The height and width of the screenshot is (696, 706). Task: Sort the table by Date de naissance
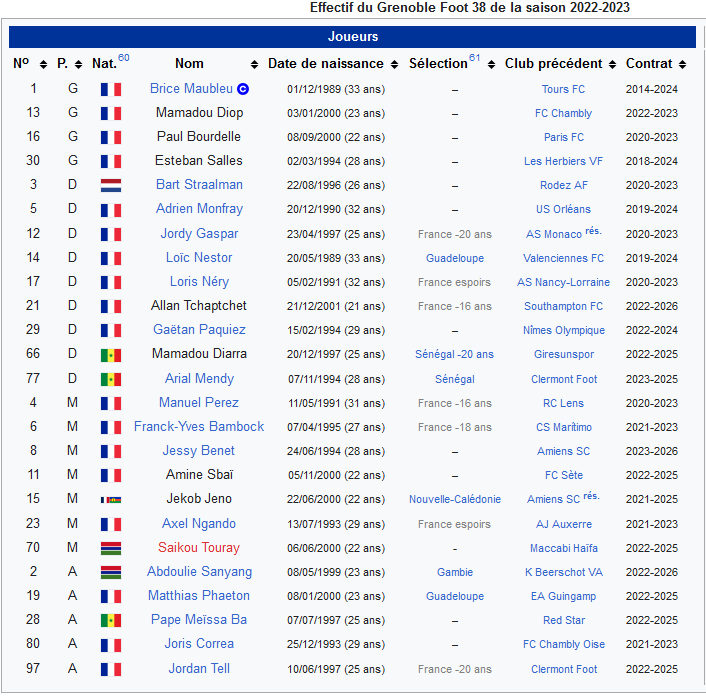(x=327, y=64)
